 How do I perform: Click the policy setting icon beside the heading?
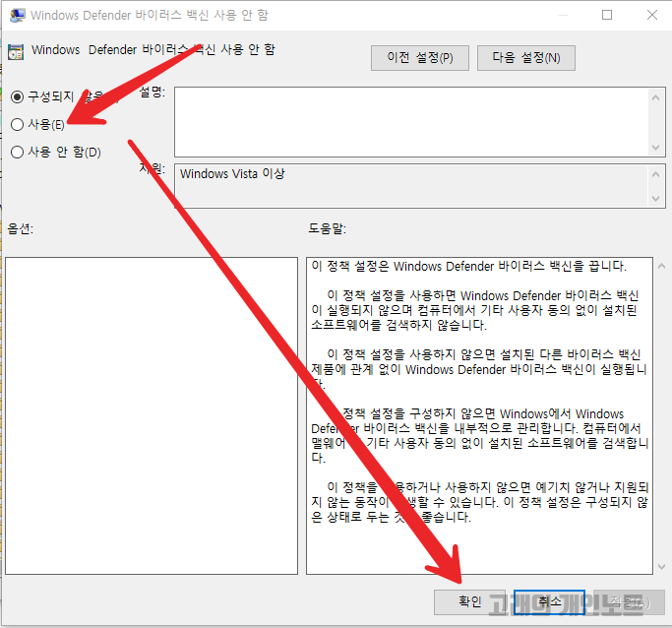pyautogui.click(x=16, y=52)
